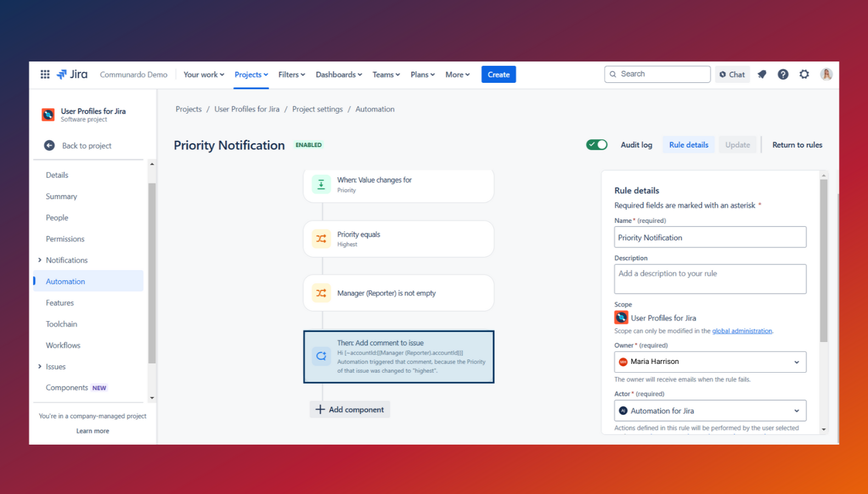This screenshot has width=868, height=494.
Task: Click the Maria Harrison owner avatar
Action: (x=623, y=362)
